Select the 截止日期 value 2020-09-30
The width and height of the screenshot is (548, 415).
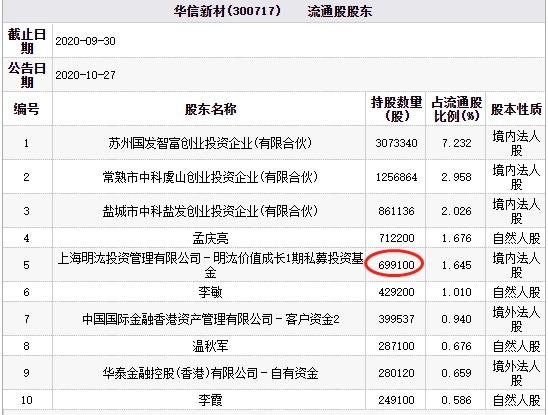(x=85, y=41)
